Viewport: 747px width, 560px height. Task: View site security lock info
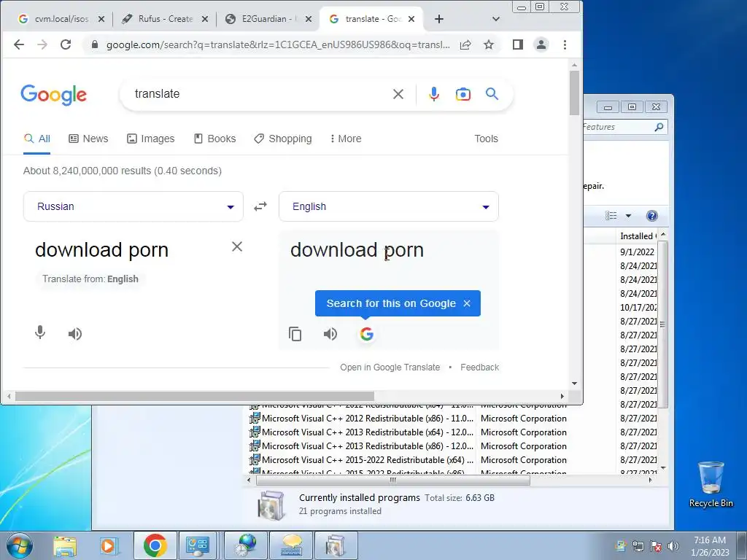point(95,44)
